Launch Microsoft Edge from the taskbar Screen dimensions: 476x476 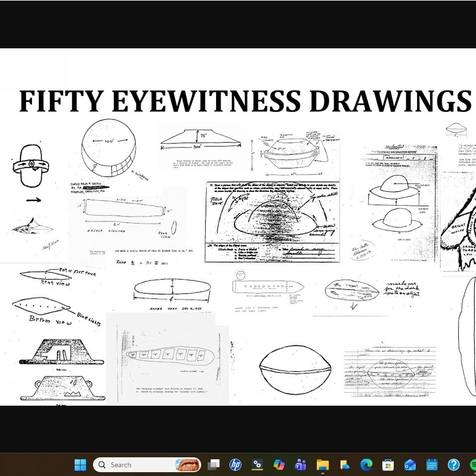coord(366,464)
